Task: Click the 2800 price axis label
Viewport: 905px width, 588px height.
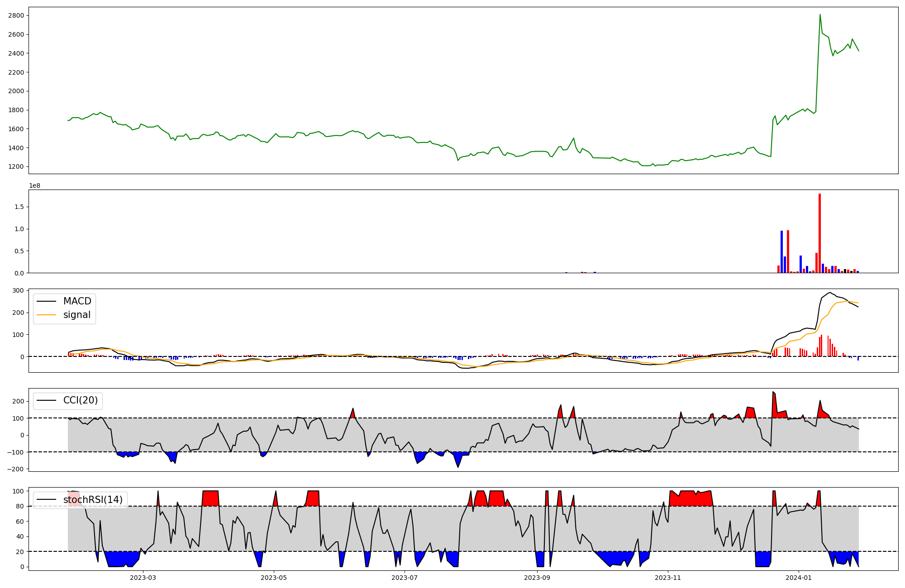Action: [16, 16]
